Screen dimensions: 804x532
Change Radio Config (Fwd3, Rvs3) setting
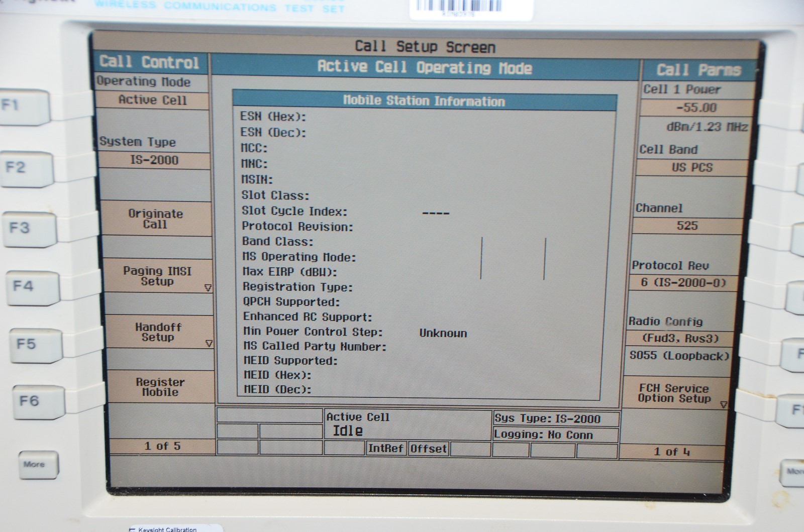(680, 338)
